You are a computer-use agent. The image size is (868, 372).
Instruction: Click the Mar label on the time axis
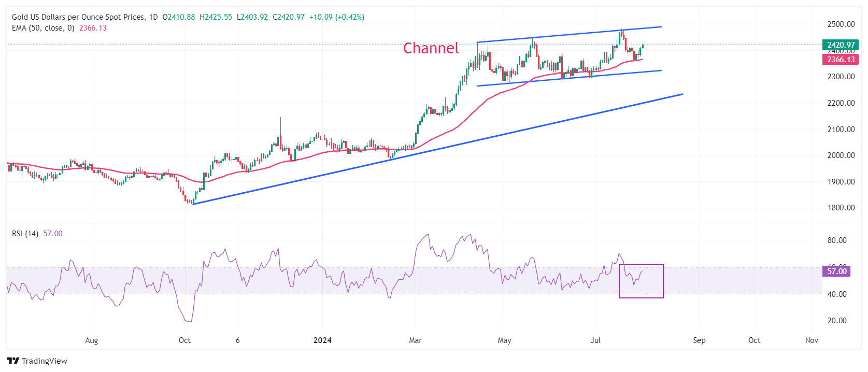[415, 340]
